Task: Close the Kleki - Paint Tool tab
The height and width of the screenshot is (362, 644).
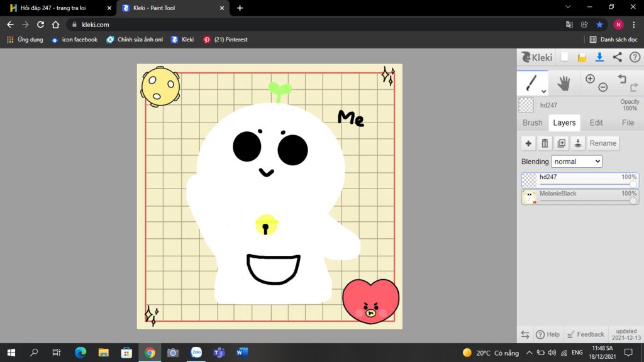Action: pyautogui.click(x=222, y=8)
